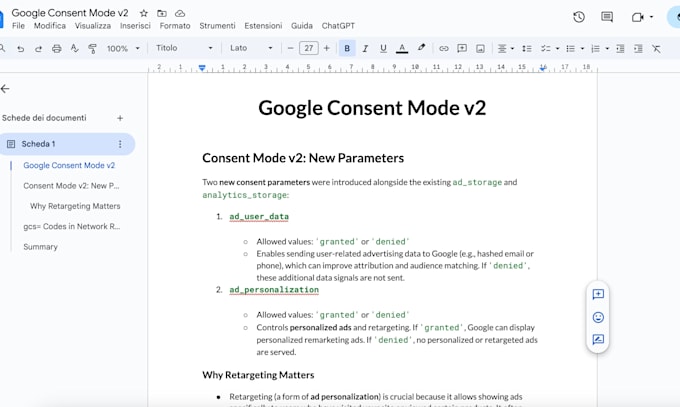Open the Inserisci menu
680x407 pixels.
[x=135, y=26]
